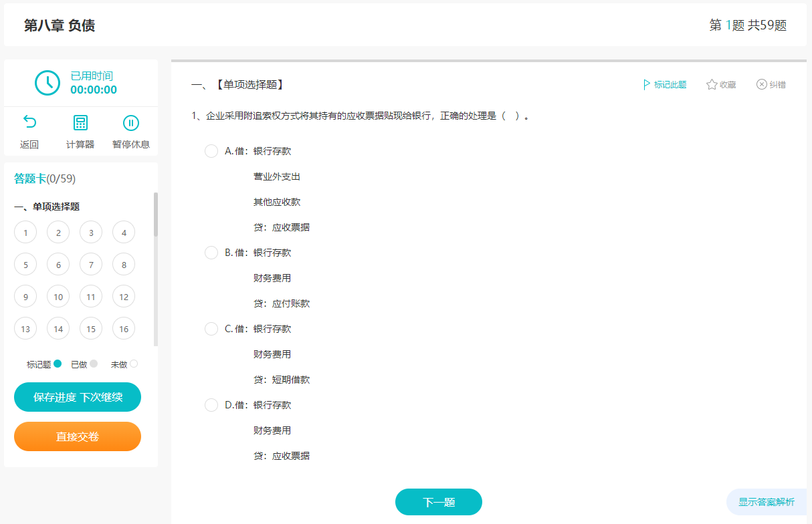Select answer option B

coord(211,252)
